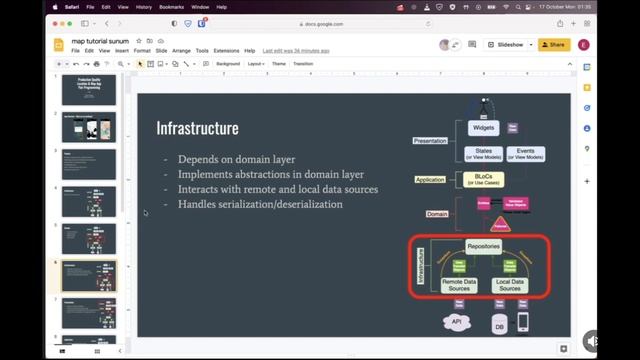Redo the last action
The image size is (640, 360).
point(86,64)
